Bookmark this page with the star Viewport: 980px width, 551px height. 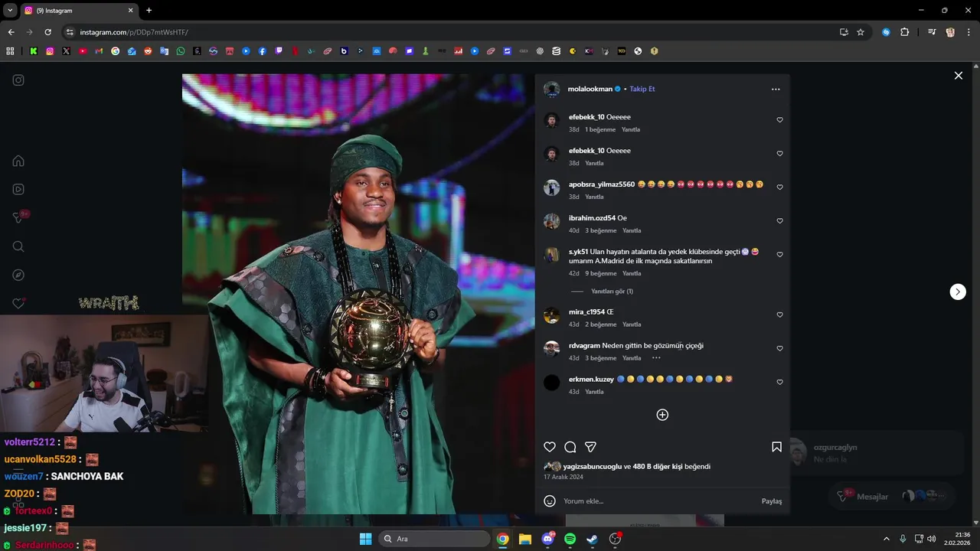point(861,32)
